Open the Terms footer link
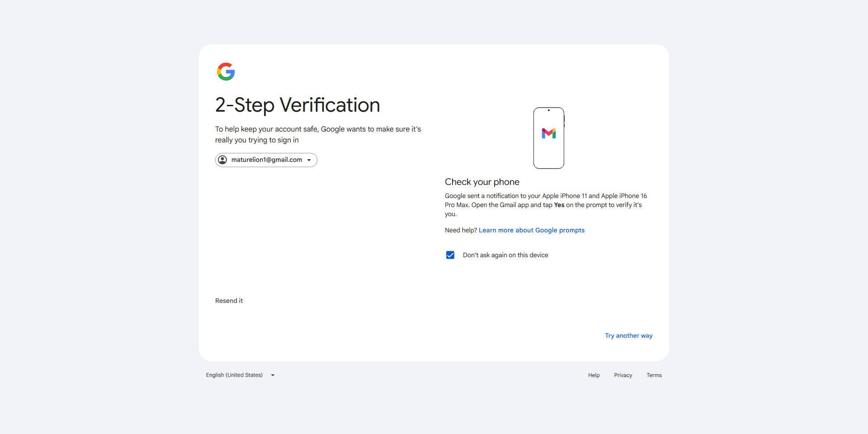Screen dimensions: 868x434 tap(654, 375)
